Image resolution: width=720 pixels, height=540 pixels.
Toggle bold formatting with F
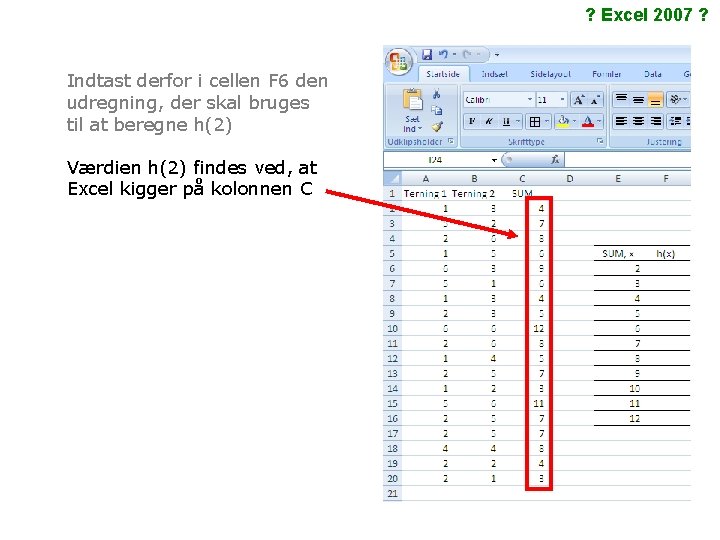pyautogui.click(x=472, y=121)
